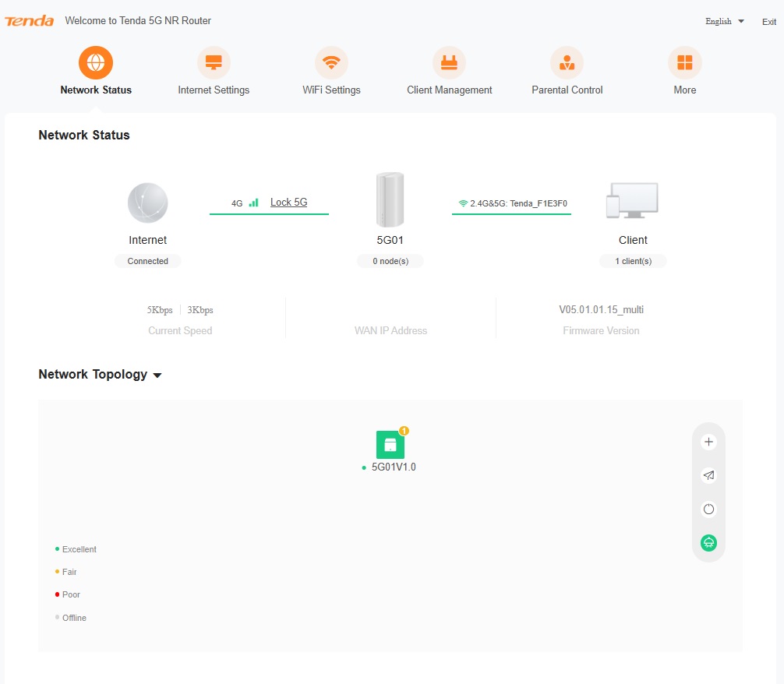Click the Network Topology heading
784x684 pixels.
[93, 375]
